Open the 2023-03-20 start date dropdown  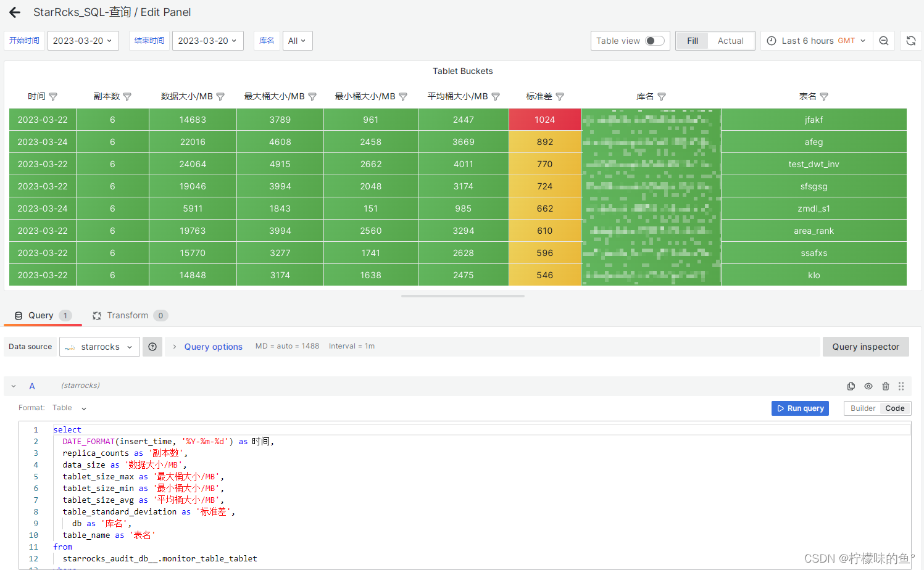click(83, 41)
